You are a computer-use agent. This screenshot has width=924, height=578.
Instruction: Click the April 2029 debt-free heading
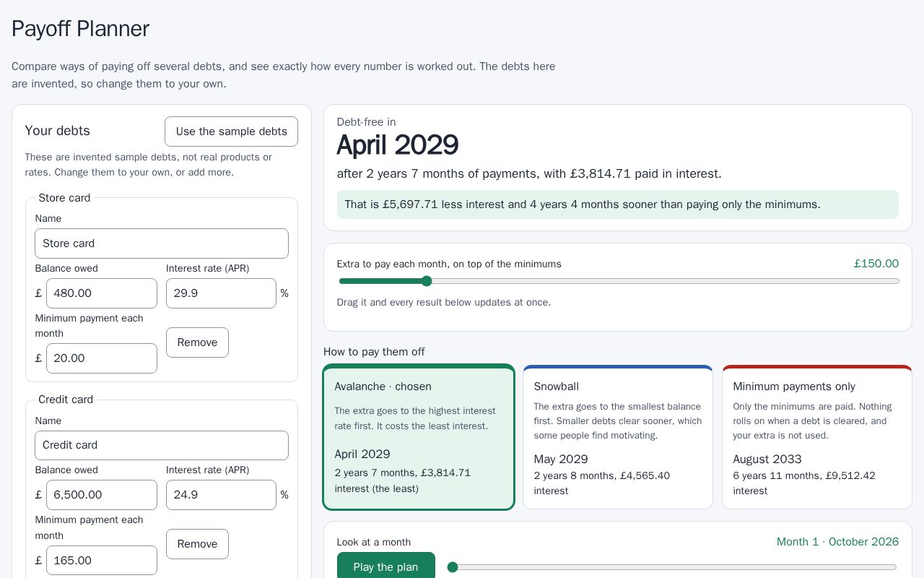tap(398, 145)
